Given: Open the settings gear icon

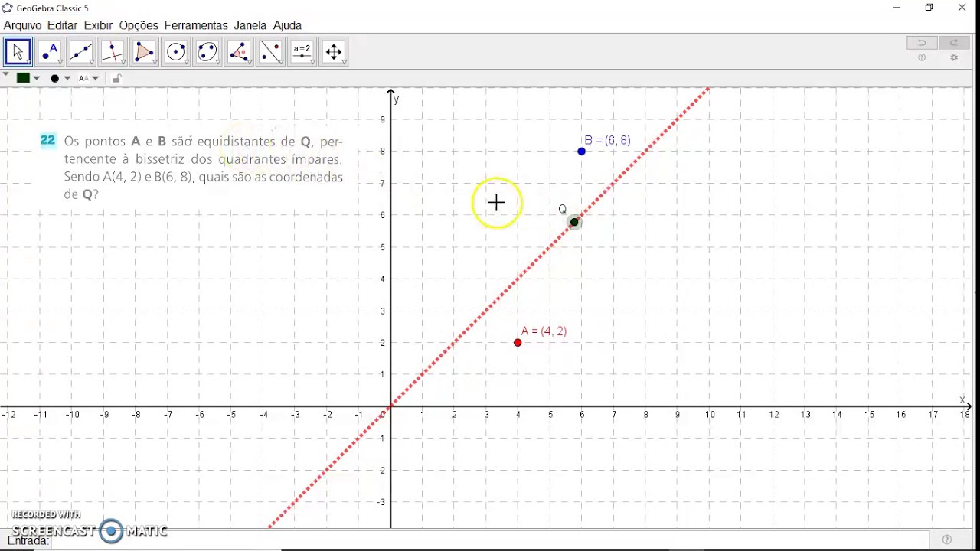Looking at the screenshot, I should pos(954,58).
